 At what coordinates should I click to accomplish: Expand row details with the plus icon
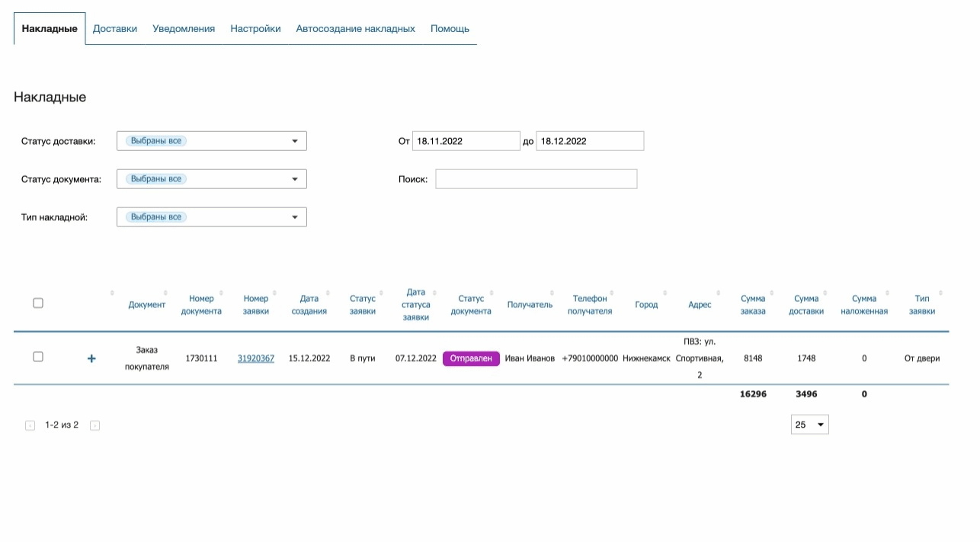[91, 358]
